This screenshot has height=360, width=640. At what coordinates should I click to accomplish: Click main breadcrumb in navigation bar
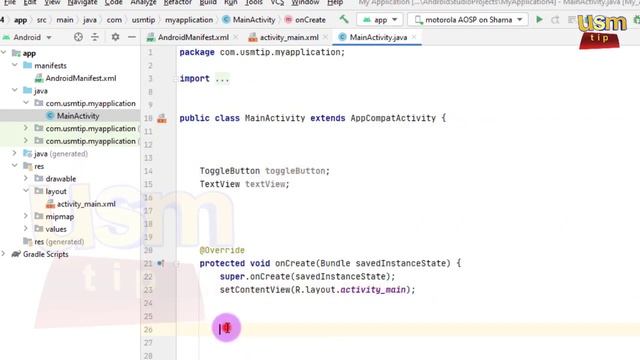[65, 20]
